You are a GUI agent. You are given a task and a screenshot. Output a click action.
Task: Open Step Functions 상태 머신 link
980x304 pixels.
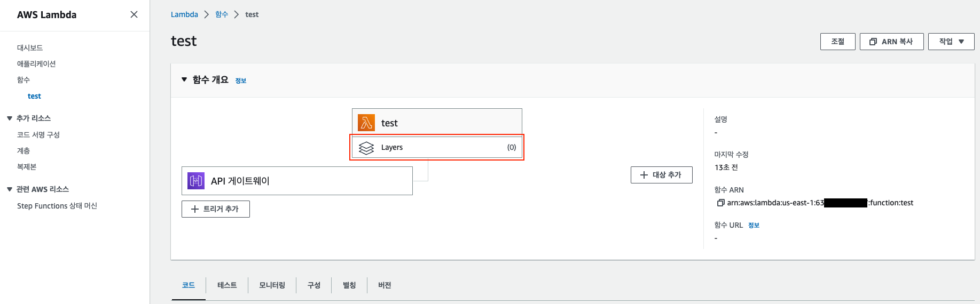[x=57, y=206]
